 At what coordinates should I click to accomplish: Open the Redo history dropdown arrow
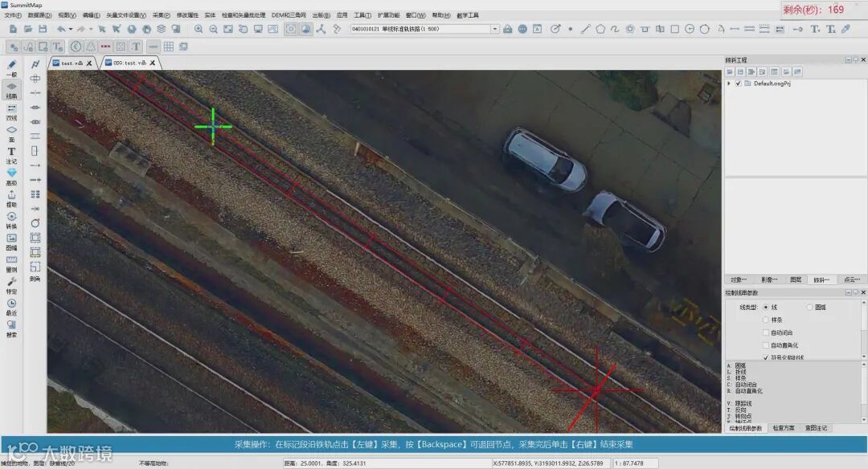(x=91, y=29)
